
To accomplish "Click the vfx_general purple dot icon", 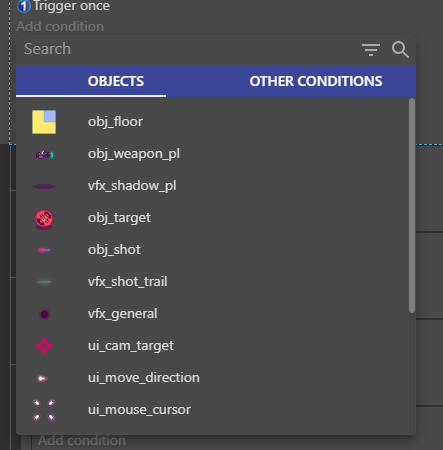I will [44, 314].
